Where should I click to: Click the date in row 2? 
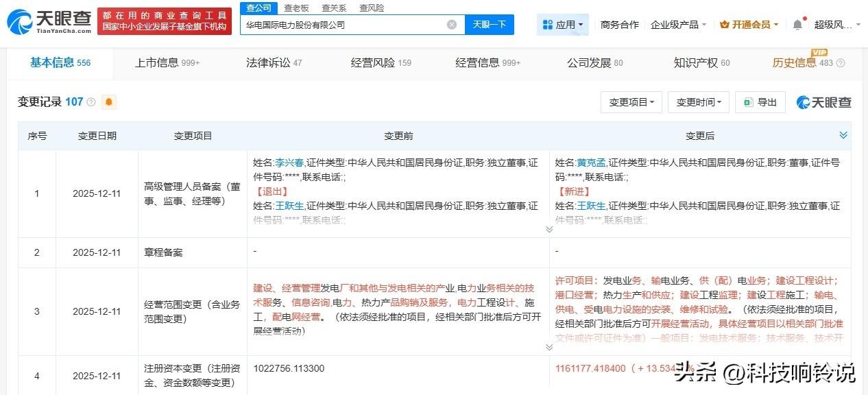coord(97,252)
